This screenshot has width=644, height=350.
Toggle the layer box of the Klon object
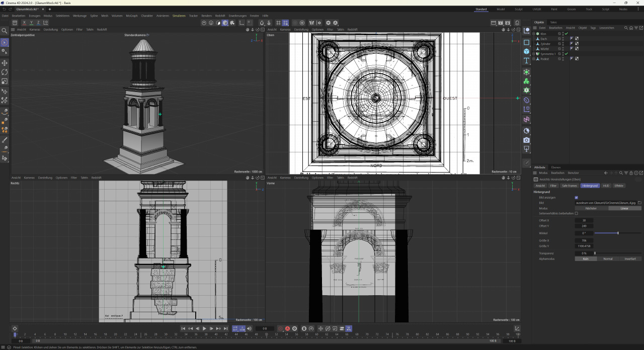(559, 34)
